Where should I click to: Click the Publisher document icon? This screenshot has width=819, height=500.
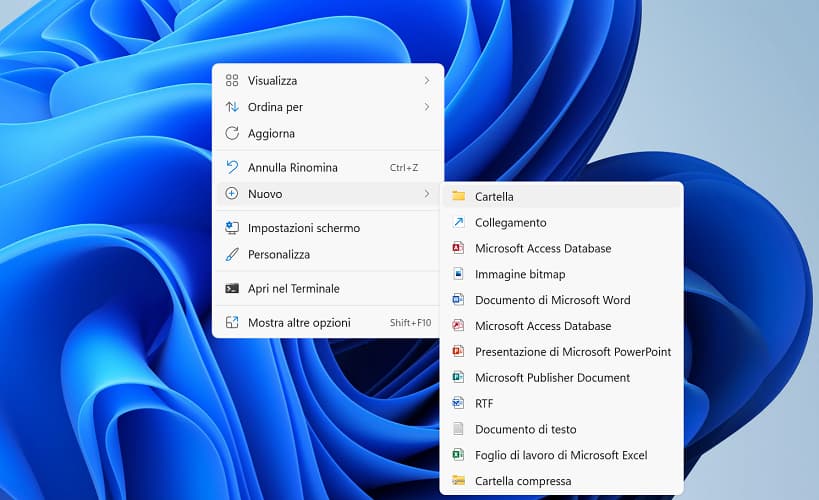(x=459, y=378)
